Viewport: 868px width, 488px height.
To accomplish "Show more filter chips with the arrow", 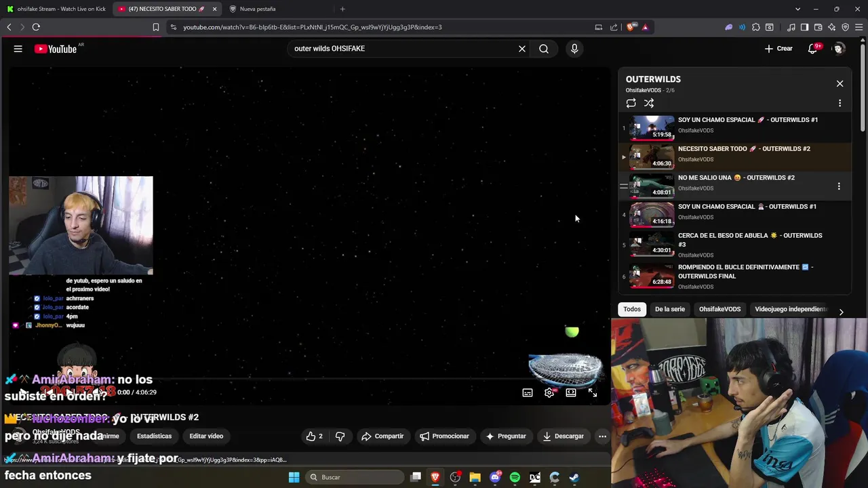I will [x=841, y=312].
